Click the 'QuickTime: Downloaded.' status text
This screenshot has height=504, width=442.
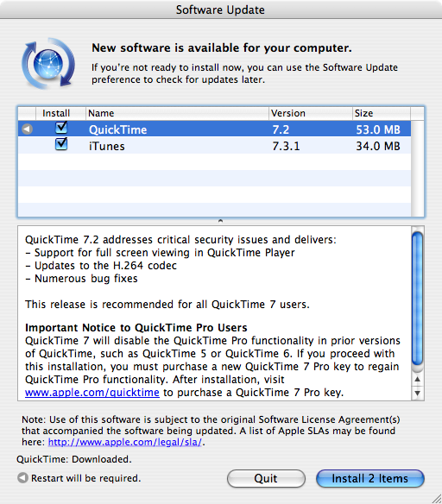click(x=74, y=459)
